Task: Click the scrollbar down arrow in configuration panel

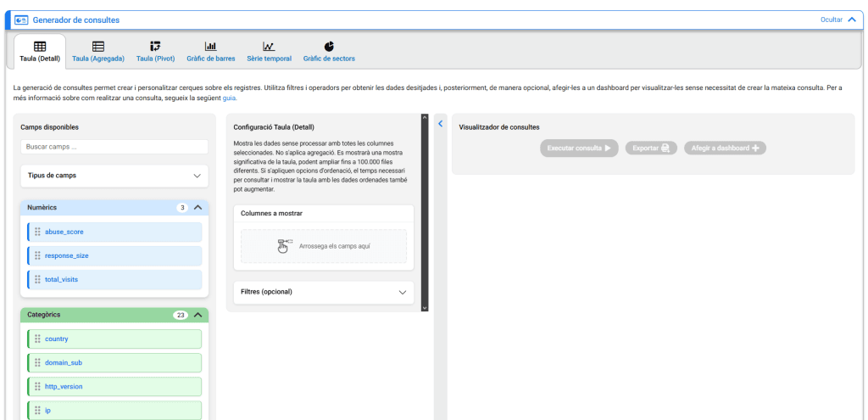Action: [x=425, y=307]
